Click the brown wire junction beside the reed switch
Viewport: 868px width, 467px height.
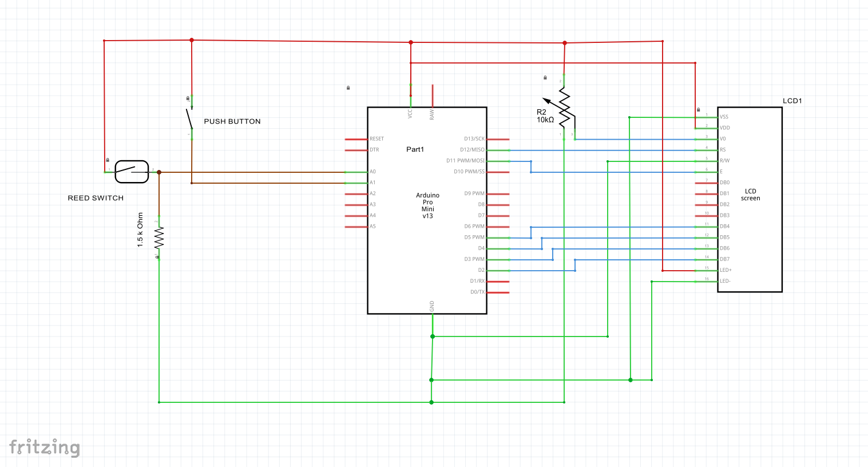[x=159, y=172]
